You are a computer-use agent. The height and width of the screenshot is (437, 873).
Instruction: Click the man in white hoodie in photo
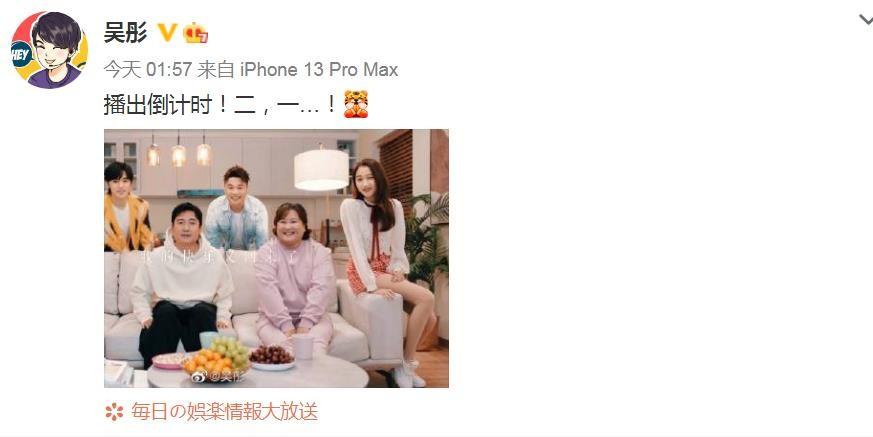pos(181,284)
